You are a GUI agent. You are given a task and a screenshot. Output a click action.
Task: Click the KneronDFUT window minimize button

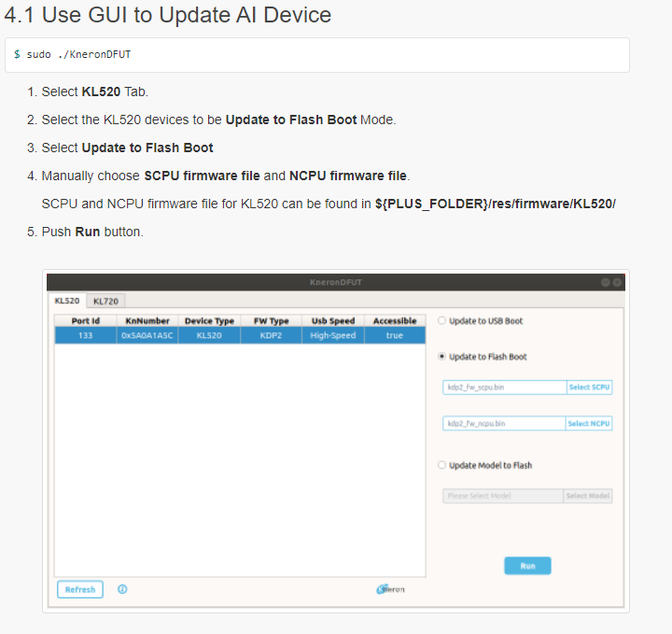tap(605, 282)
